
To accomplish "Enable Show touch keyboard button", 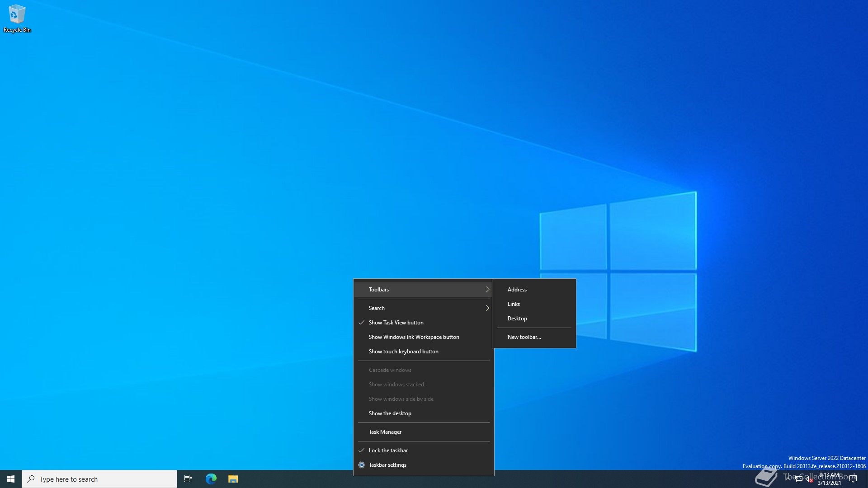I will pyautogui.click(x=424, y=352).
